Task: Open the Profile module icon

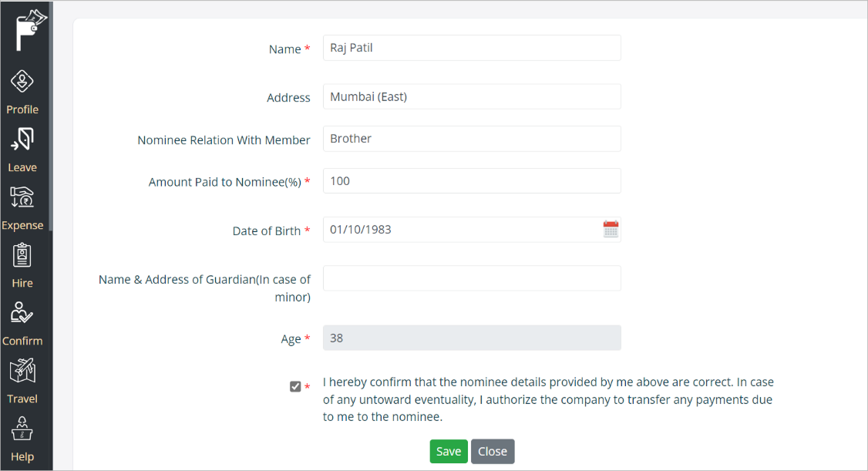Action: pyautogui.click(x=22, y=82)
